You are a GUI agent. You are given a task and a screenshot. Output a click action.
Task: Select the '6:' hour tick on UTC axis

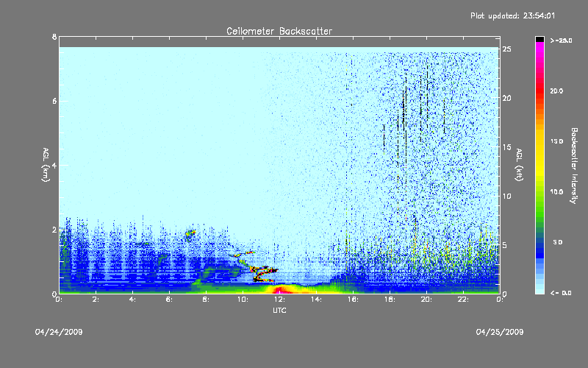click(x=169, y=300)
